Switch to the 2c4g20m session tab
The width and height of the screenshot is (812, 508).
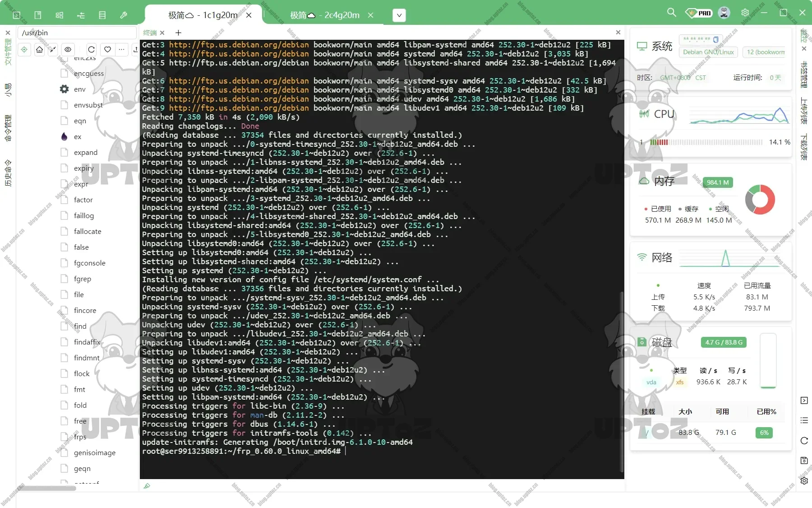(x=325, y=15)
